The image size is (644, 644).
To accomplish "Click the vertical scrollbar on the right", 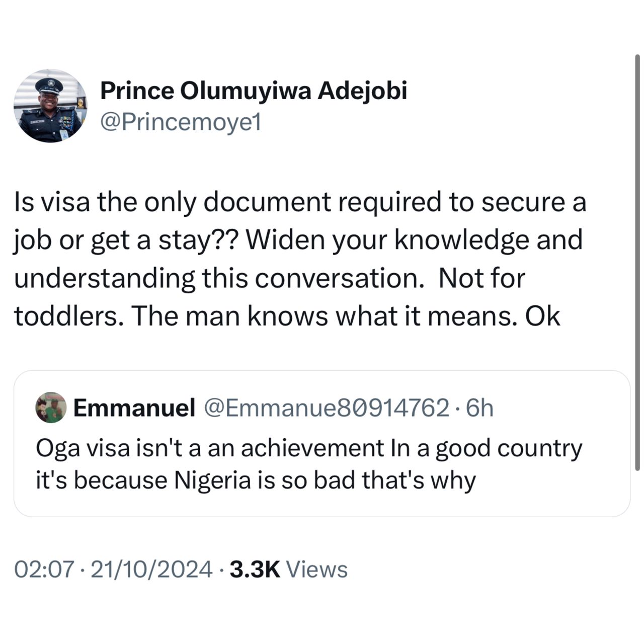I will (x=637, y=262).
